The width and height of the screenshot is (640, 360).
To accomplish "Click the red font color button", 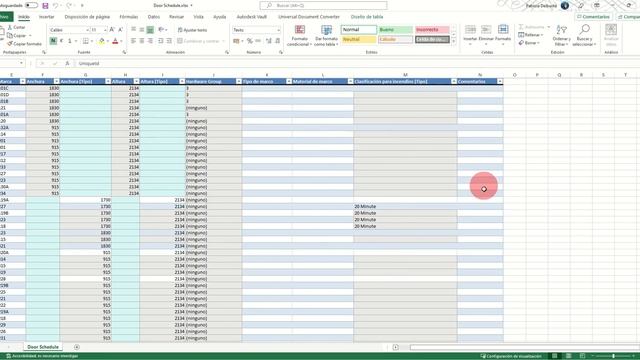I will click(x=115, y=41).
